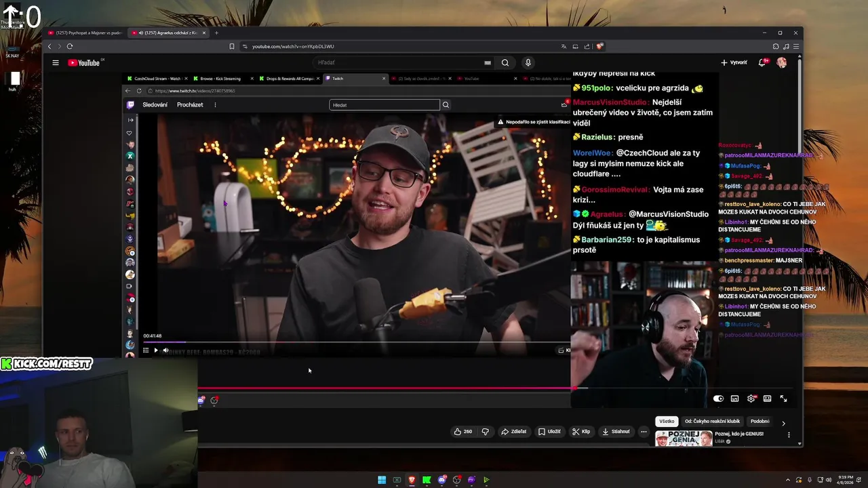
Task: Play the Twitch video with play button
Action: 155,350
